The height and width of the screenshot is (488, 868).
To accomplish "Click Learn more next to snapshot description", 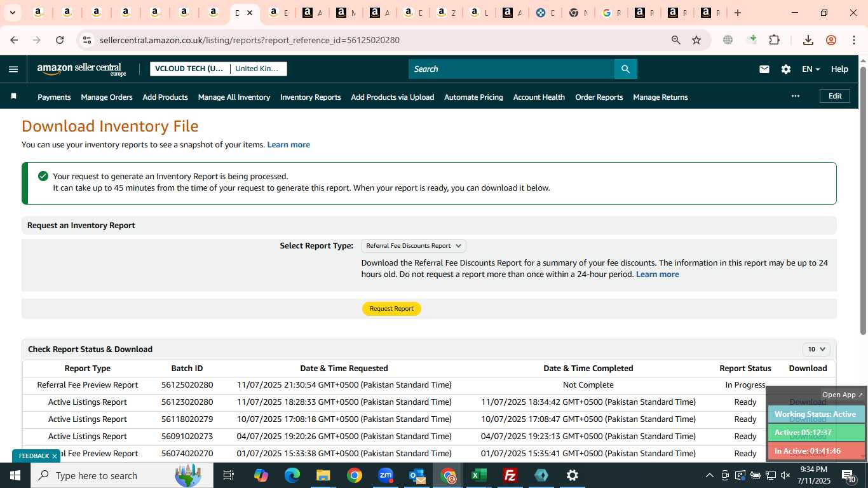I will [x=288, y=145].
